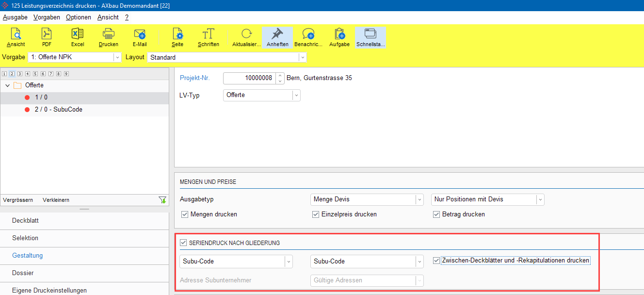Image resolution: width=644 pixels, height=295 pixels.
Task: Select tree row 1 / 0
Action: [x=84, y=98]
